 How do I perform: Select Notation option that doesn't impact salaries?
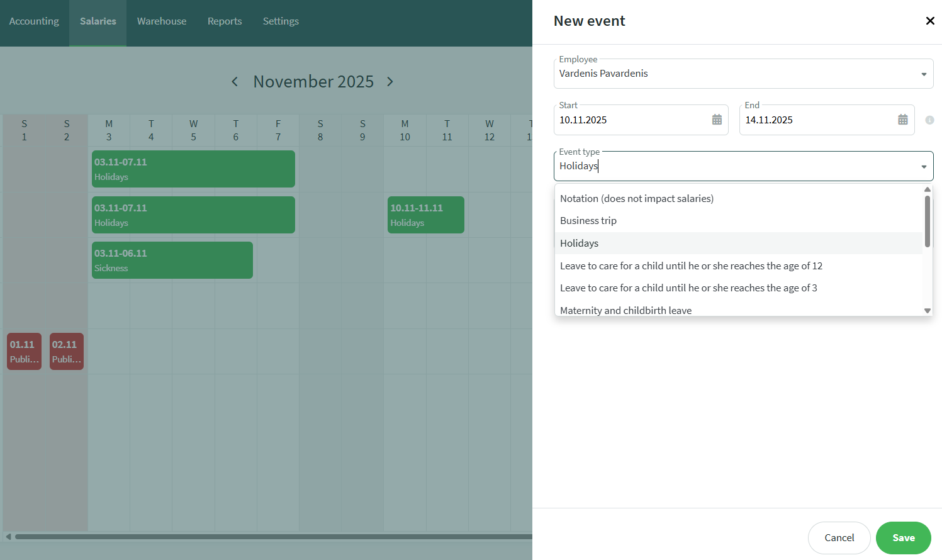coord(636,199)
